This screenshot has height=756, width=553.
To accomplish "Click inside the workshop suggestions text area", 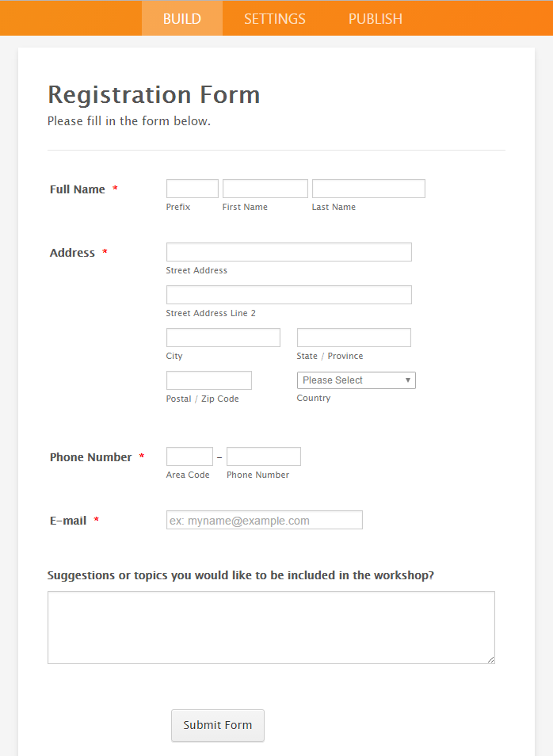I will [271, 627].
